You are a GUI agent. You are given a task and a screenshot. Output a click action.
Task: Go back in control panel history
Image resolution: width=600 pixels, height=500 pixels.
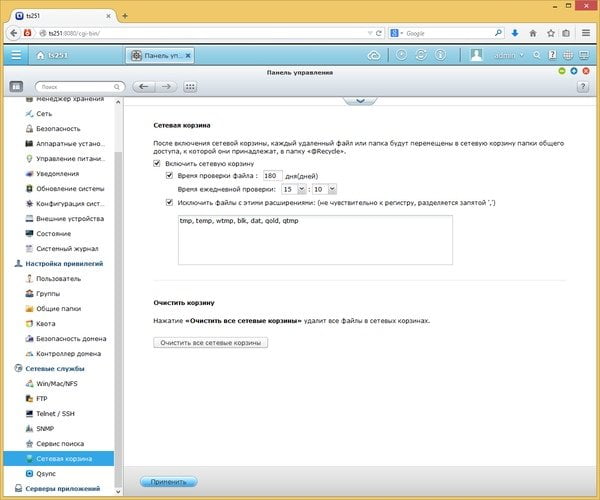pyautogui.click(x=143, y=87)
